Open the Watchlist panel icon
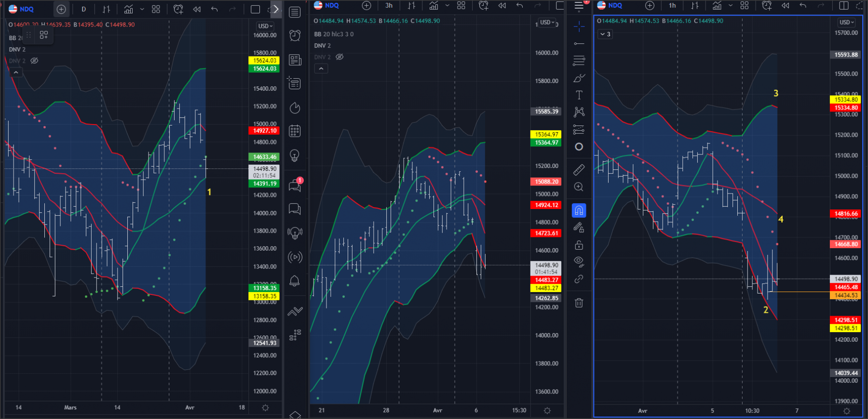This screenshot has height=419, width=868. [x=295, y=12]
